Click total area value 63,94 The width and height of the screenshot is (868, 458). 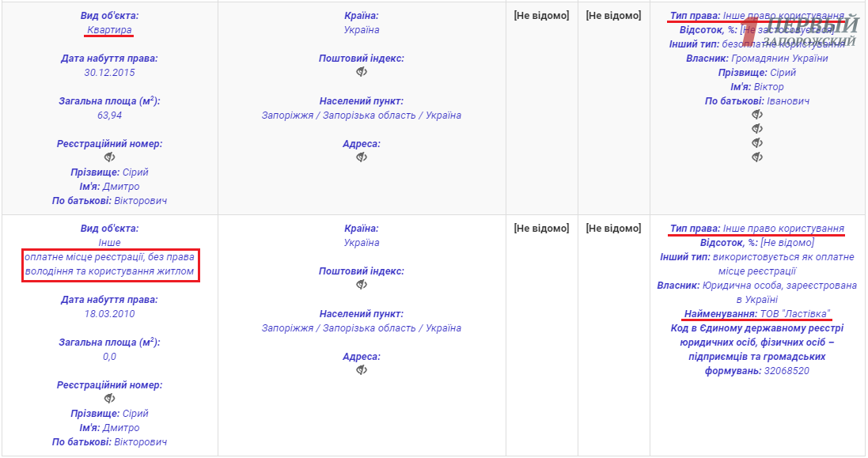[x=110, y=115]
